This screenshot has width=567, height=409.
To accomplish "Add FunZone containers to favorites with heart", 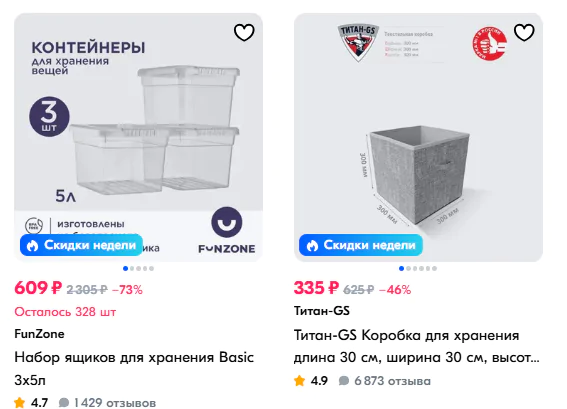I will point(244,33).
